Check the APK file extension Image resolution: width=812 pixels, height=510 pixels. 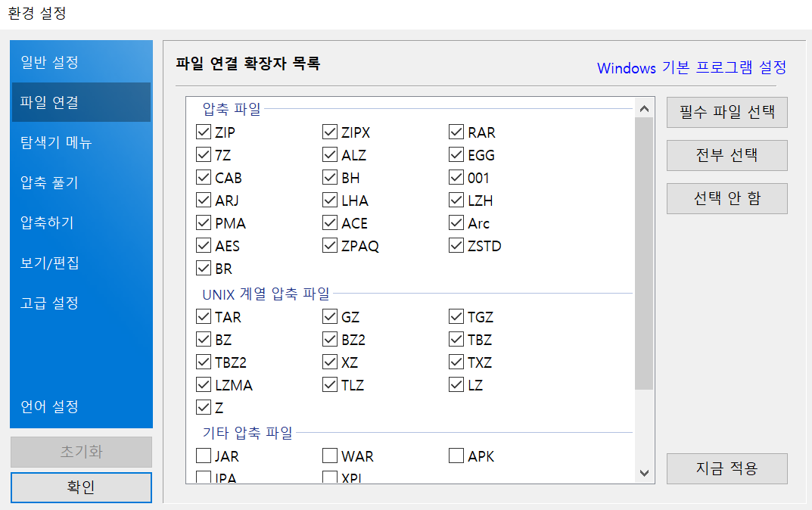[x=456, y=456]
